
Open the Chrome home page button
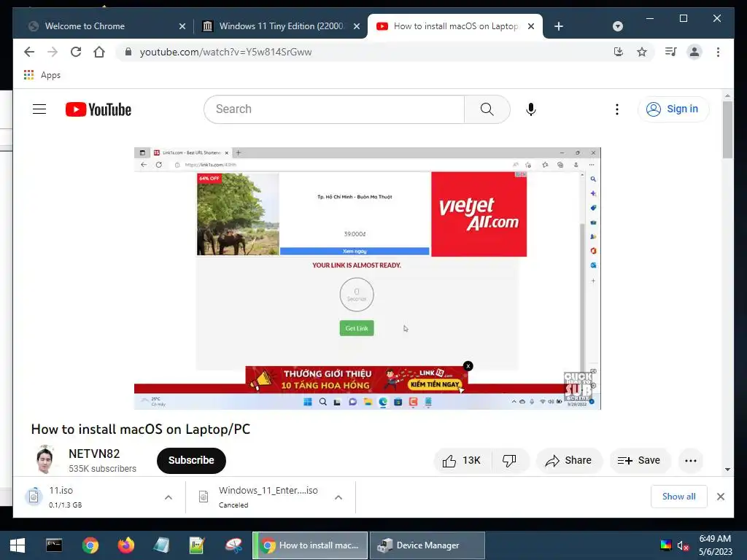99,52
